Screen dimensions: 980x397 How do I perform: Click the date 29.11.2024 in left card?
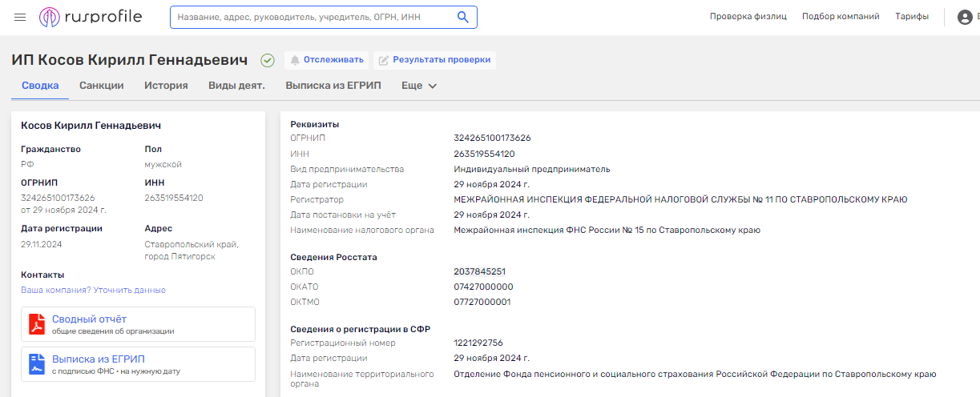click(42, 244)
